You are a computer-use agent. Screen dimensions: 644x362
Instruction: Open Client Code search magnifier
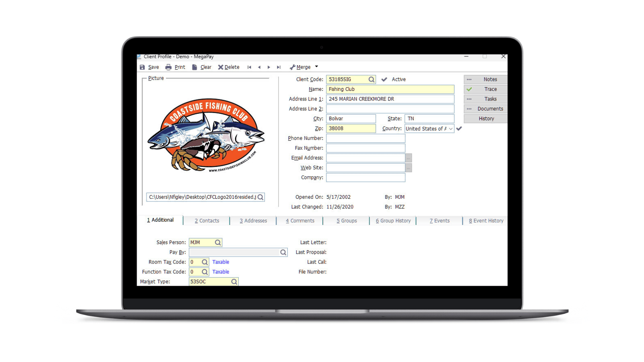point(372,80)
